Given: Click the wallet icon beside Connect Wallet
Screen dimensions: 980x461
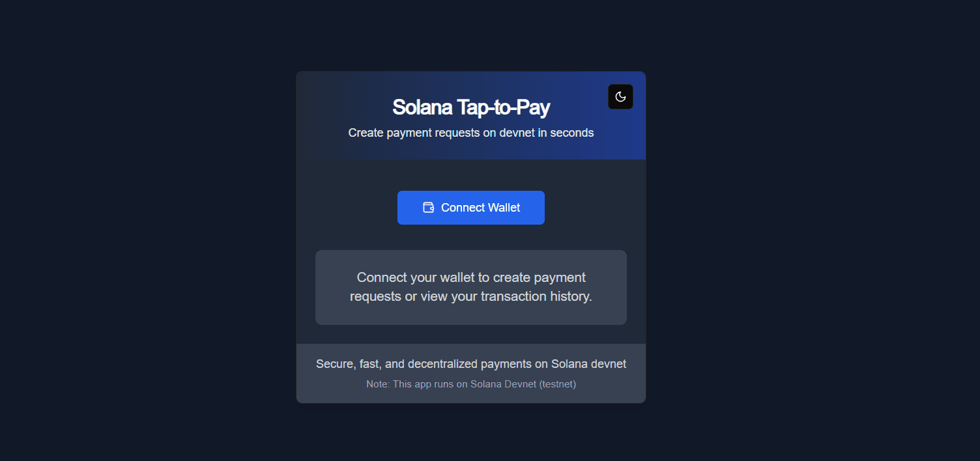Looking at the screenshot, I should coord(428,208).
